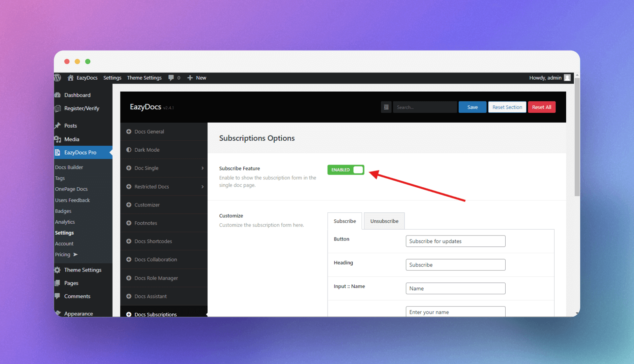
Task: Click the page vertical scrollbar
Action: click(577, 137)
